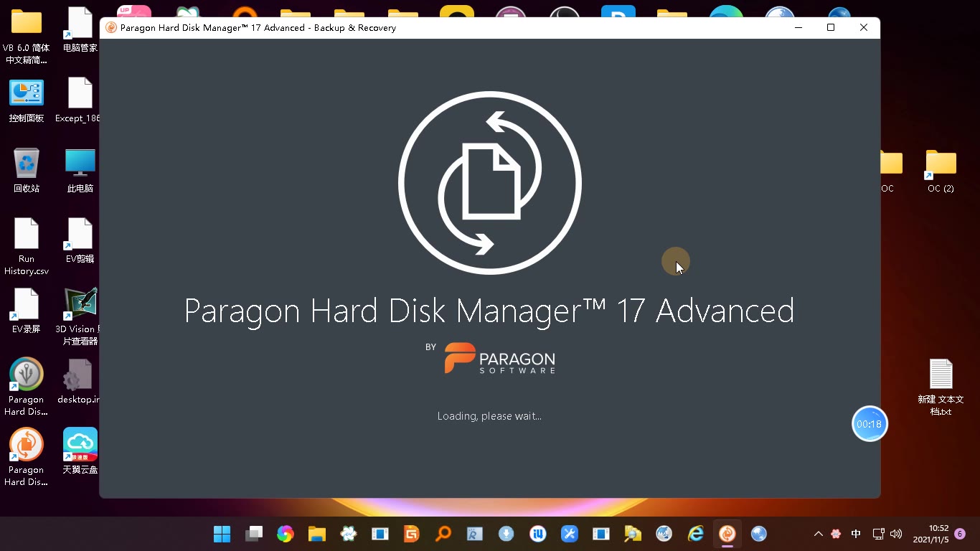Image resolution: width=980 pixels, height=551 pixels.
Task: Show hidden system tray icons
Action: tap(818, 534)
